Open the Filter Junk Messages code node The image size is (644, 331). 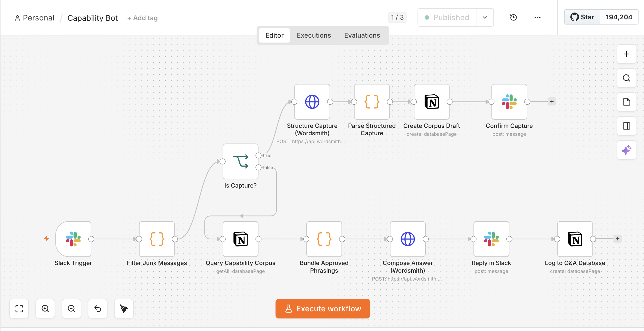tap(157, 239)
